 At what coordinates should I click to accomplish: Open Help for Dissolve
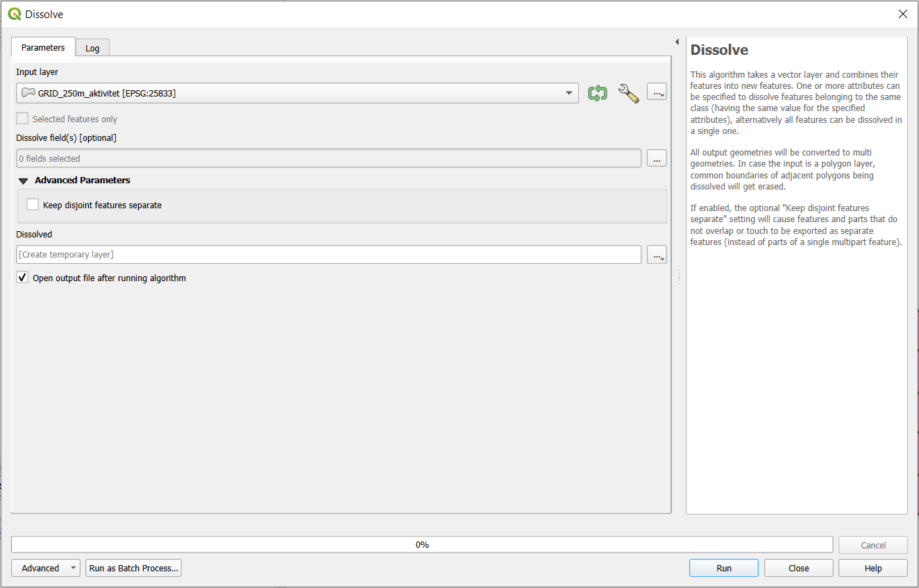coord(873,568)
